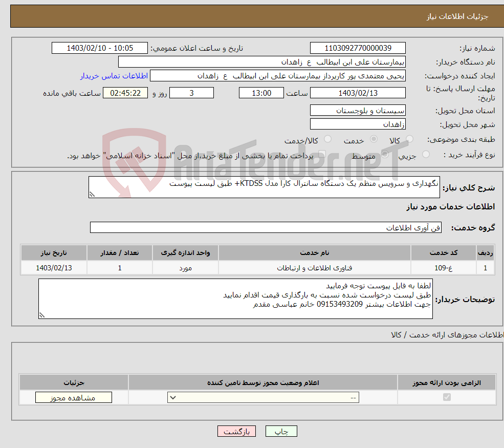Click the remaining days field showing 3
Viewport: 504px width, 448px height.
click(191, 93)
